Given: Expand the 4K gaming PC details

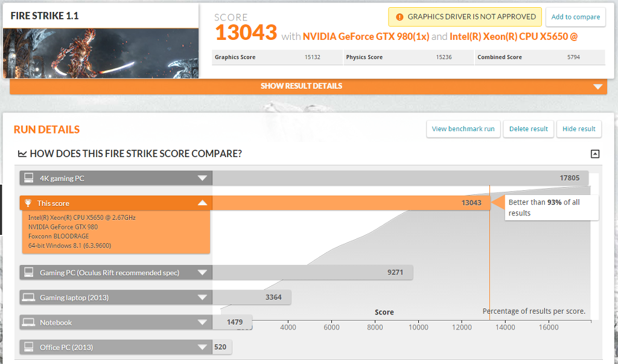Looking at the screenshot, I should point(202,178).
